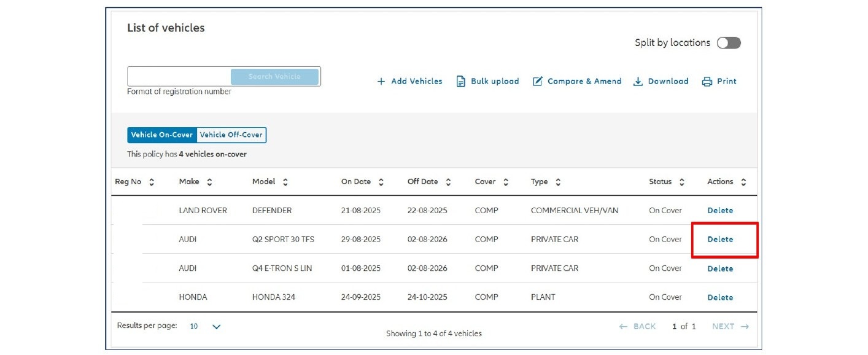Delete the Land Rover Defender vehicle
Viewport: 868px width, 355px height.
(x=720, y=210)
